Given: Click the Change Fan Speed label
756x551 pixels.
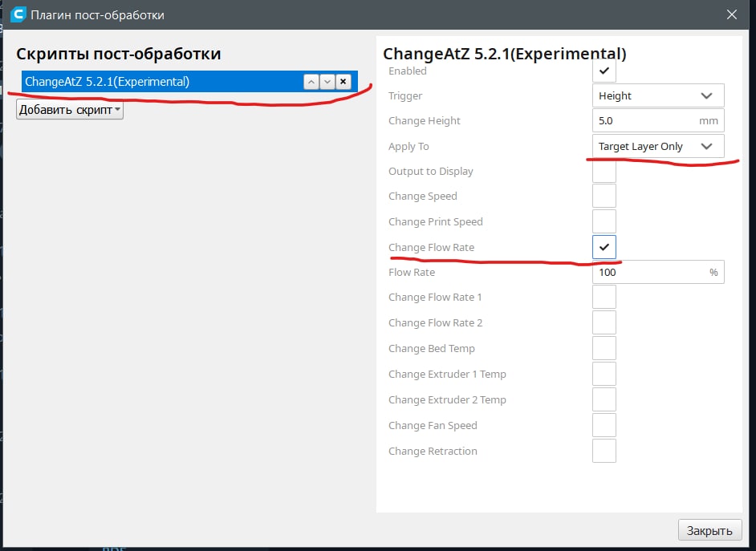Looking at the screenshot, I should (x=433, y=425).
